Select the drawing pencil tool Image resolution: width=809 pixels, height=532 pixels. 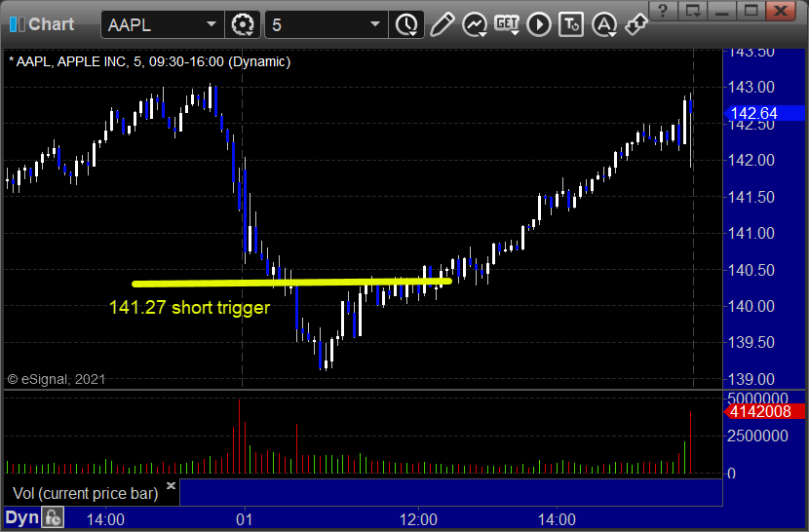point(442,24)
